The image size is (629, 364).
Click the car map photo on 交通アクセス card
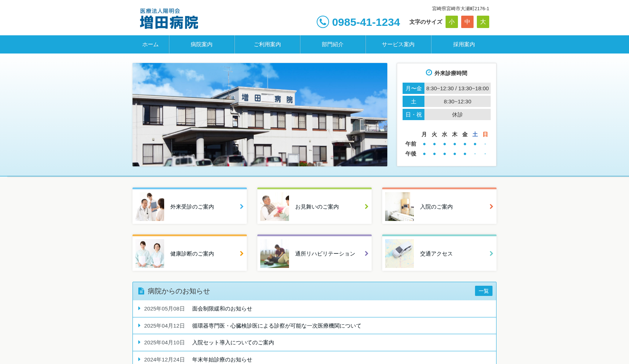399,253
